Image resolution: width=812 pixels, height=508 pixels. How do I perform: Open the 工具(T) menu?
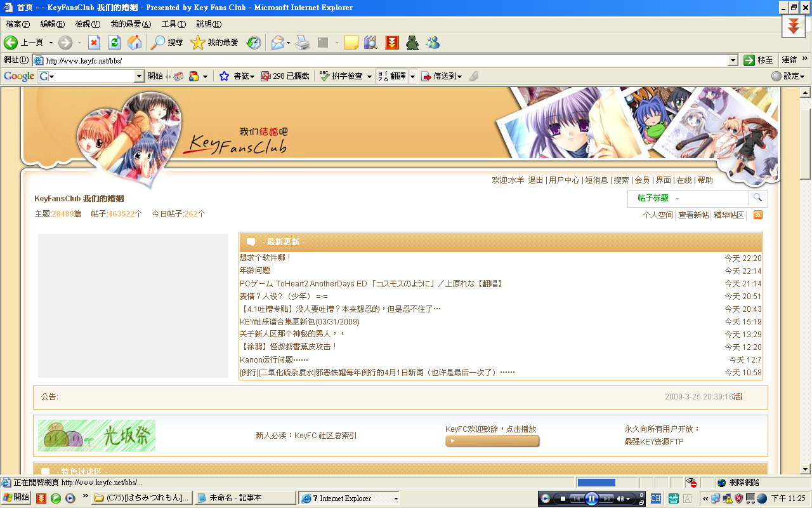(x=173, y=24)
